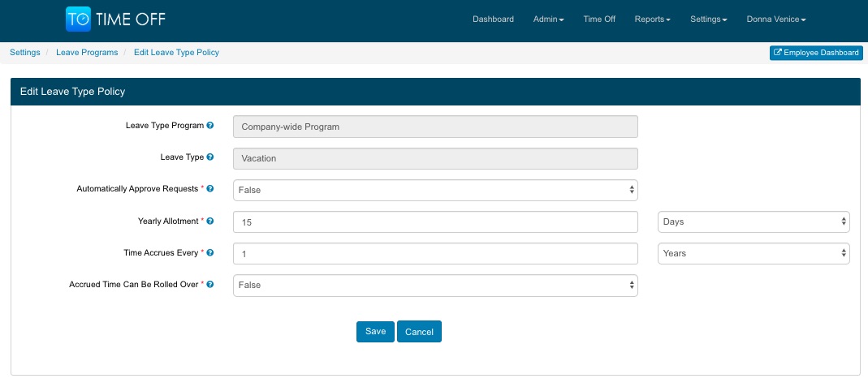Open the Admin menu
This screenshot has height=387, width=868.
(548, 19)
